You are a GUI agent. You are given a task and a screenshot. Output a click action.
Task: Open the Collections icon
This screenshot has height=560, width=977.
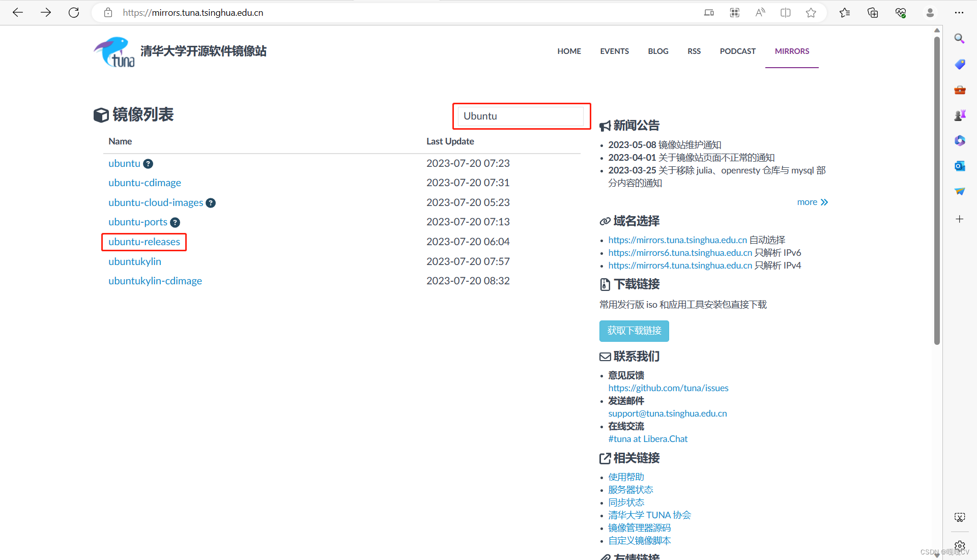[873, 13]
